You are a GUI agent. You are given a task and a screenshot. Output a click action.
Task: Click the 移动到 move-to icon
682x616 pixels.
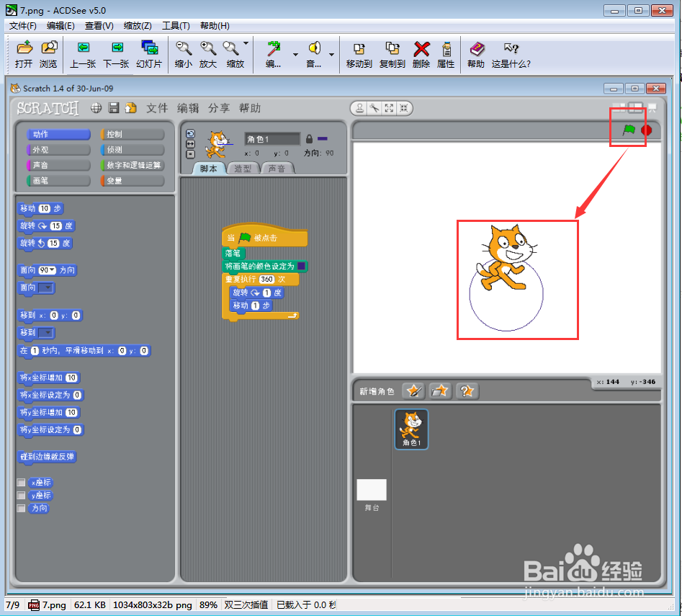tap(359, 54)
